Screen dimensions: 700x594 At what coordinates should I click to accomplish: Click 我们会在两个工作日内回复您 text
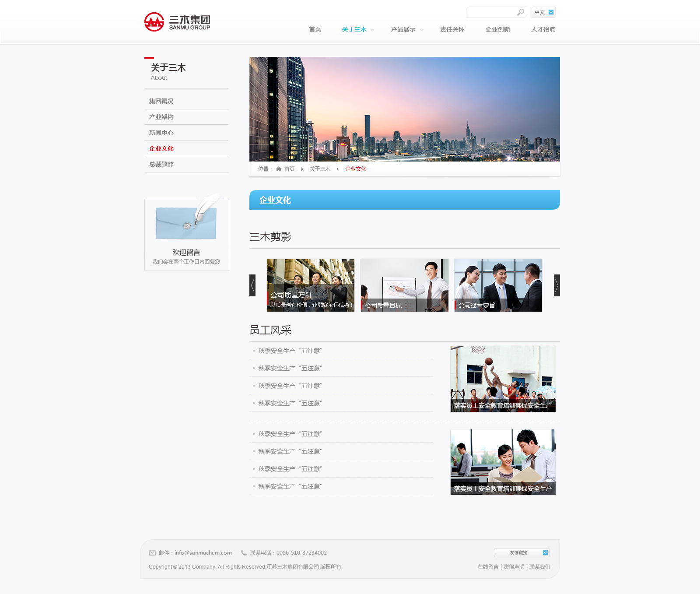(186, 262)
